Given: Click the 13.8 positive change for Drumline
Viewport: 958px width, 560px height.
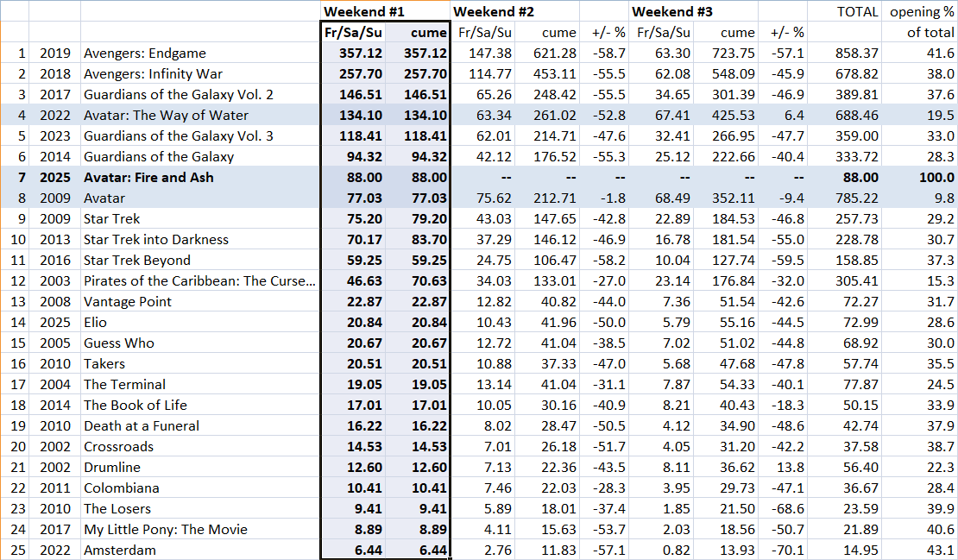Looking at the screenshot, I should [792, 467].
